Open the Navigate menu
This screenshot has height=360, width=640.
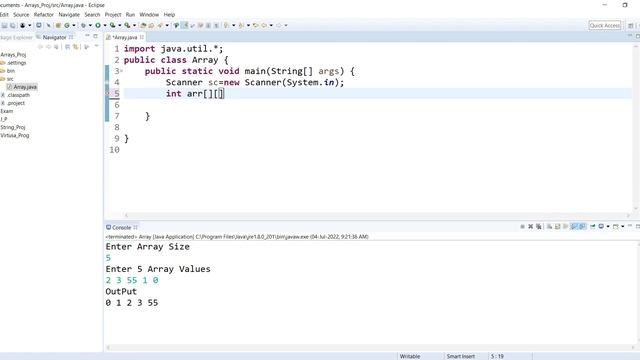69,15
